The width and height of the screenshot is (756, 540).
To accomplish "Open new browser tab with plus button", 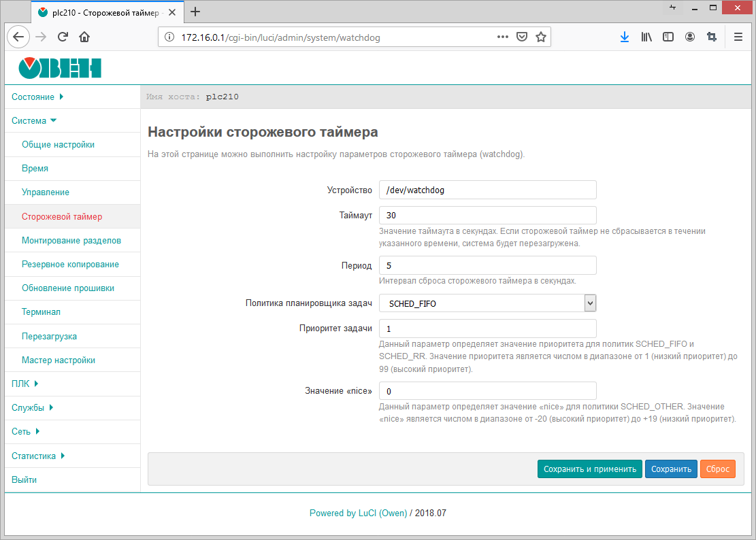I will [196, 12].
